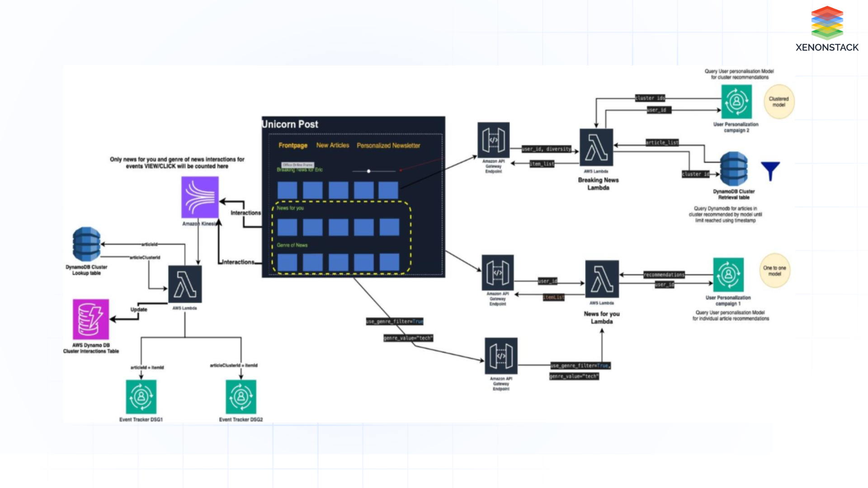868x488 pixels.
Task: Click the 'Genre of News' section label
Action: (x=292, y=245)
